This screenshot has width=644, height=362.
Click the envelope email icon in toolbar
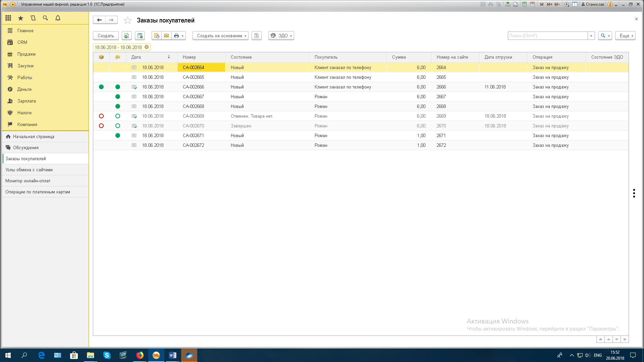click(166, 36)
